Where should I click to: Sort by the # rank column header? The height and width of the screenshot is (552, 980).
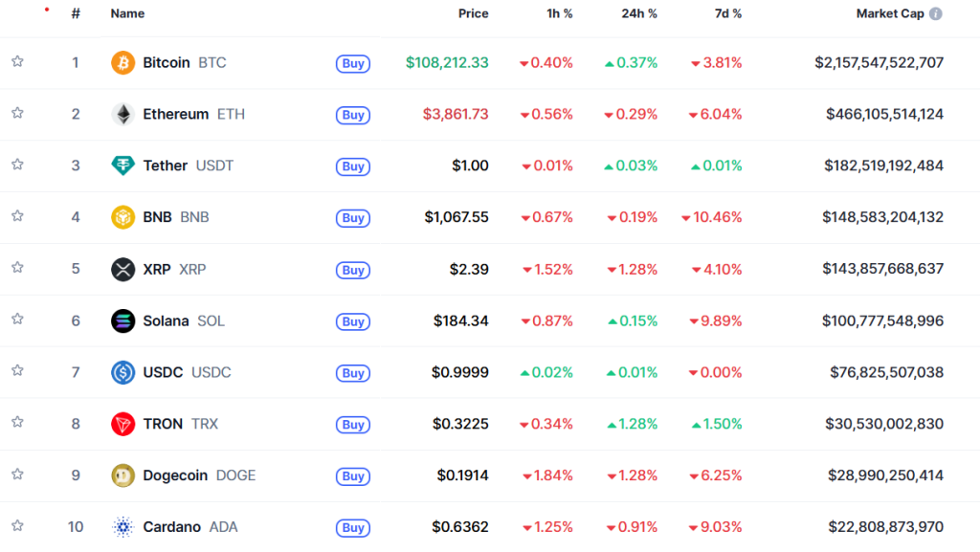click(x=76, y=14)
